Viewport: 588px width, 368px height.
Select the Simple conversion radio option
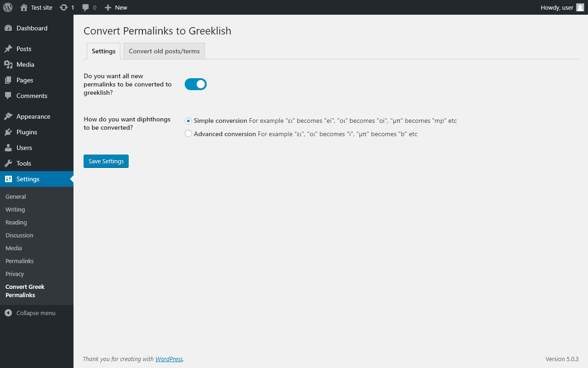(188, 121)
